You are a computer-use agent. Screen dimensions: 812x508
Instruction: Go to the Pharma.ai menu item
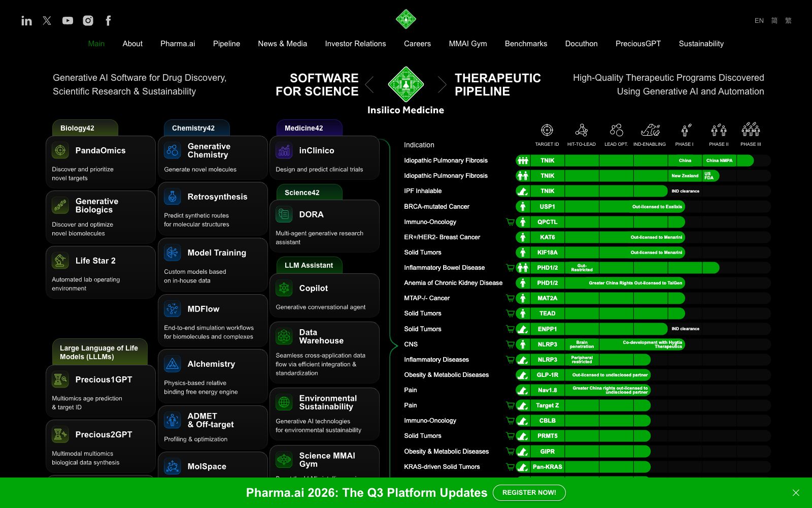tap(178, 44)
